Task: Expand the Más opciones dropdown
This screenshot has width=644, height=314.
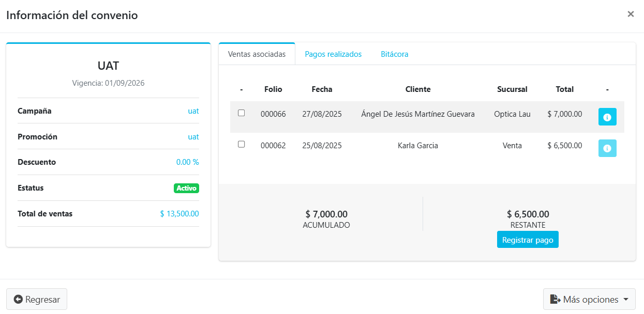Action: pyautogui.click(x=589, y=300)
